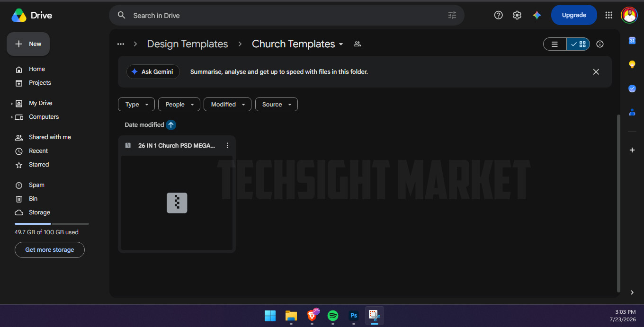Open Windows Start menu
This screenshot has width=644, height=327.
pos(270,316)
